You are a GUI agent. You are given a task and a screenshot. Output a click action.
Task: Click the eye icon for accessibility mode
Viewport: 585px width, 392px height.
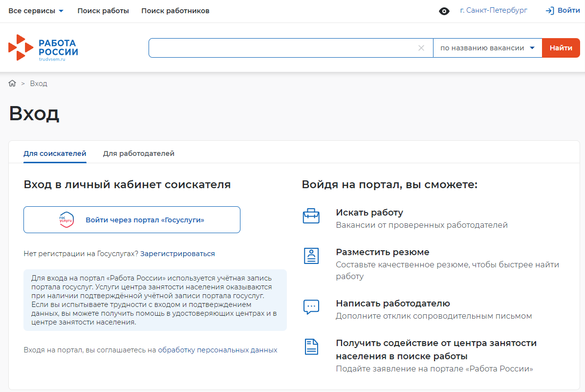point(444,11)
